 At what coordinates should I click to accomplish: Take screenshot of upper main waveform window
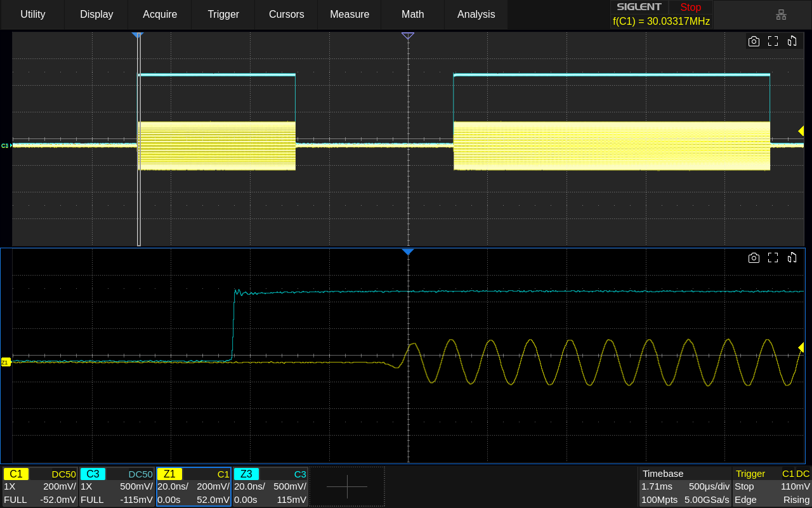(x=754, y=41)
